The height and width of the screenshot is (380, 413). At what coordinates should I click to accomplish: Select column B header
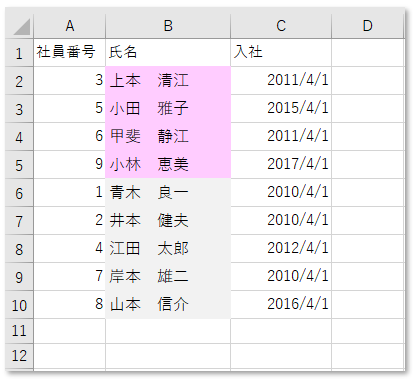click(168, 26)
